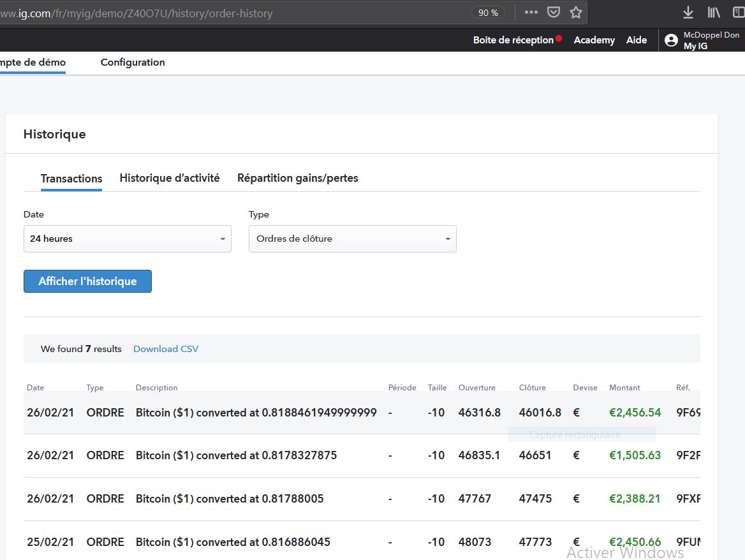Click the My IG profile avatar icon
Screen dimensions: 745x560
(x=670, y=40)
